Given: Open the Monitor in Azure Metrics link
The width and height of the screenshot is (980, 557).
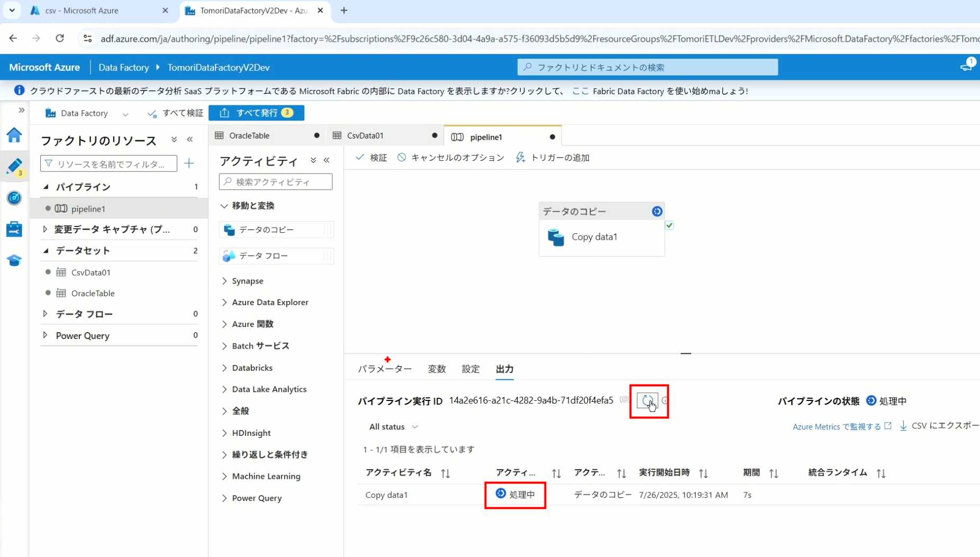Looking at the screenshot, I should [x=841, y=427].
